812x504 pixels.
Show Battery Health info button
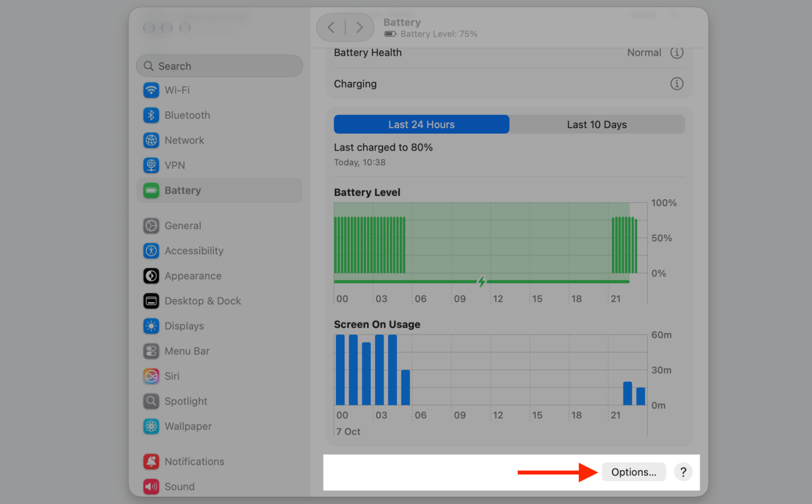[x=677, y=53]
